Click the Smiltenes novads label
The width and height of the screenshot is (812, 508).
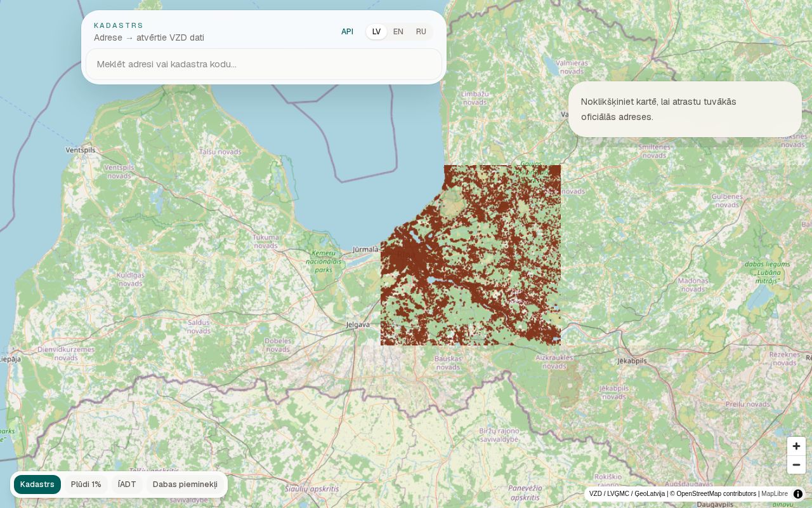coord(655,150)
